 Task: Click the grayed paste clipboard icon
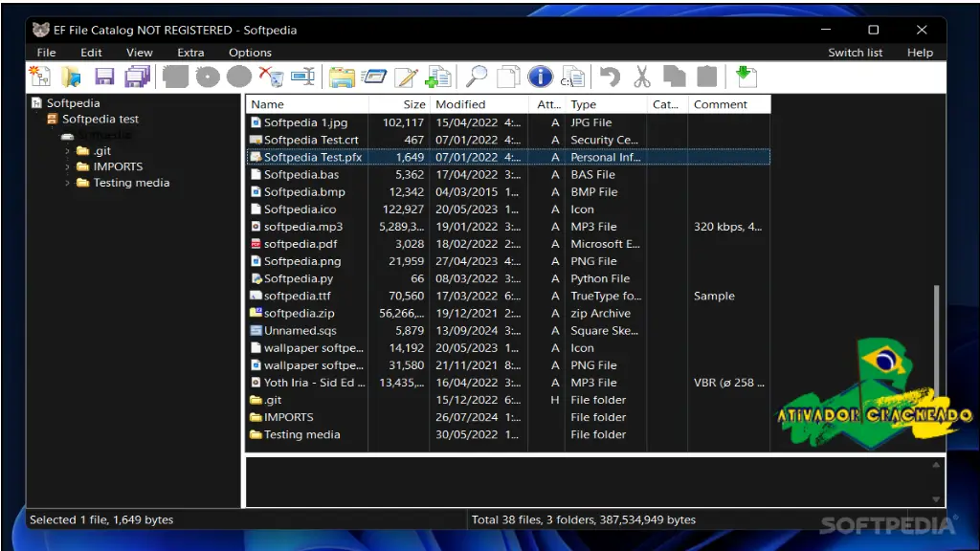(x=707, y=77)
